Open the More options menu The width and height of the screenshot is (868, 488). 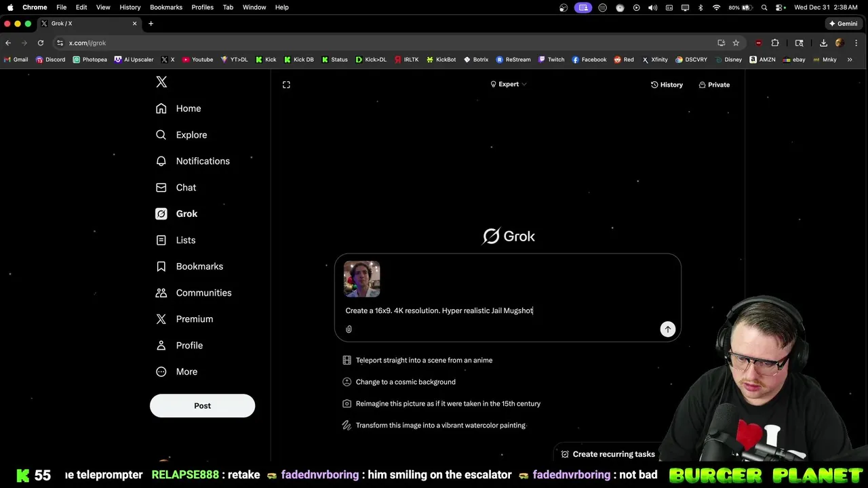pyautogui.click(x=176, y=372)
